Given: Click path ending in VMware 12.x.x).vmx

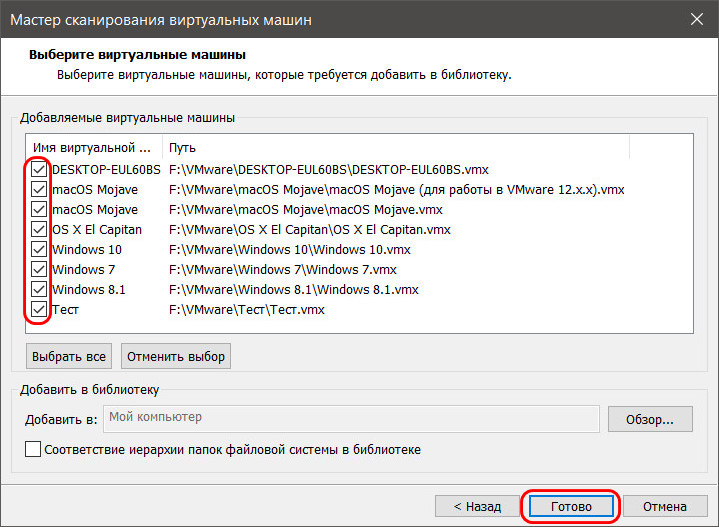Looking at the screenshot, I should pyautogui.click(x=397, y=189).
